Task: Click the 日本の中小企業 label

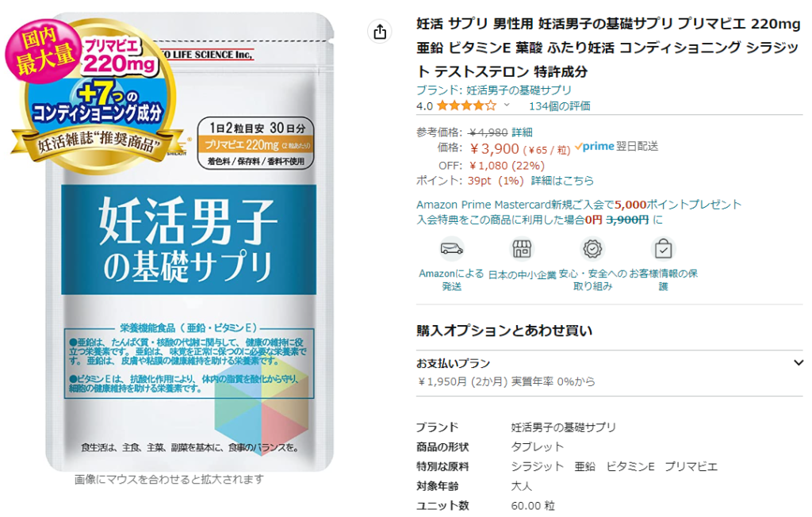Action: 522,275
